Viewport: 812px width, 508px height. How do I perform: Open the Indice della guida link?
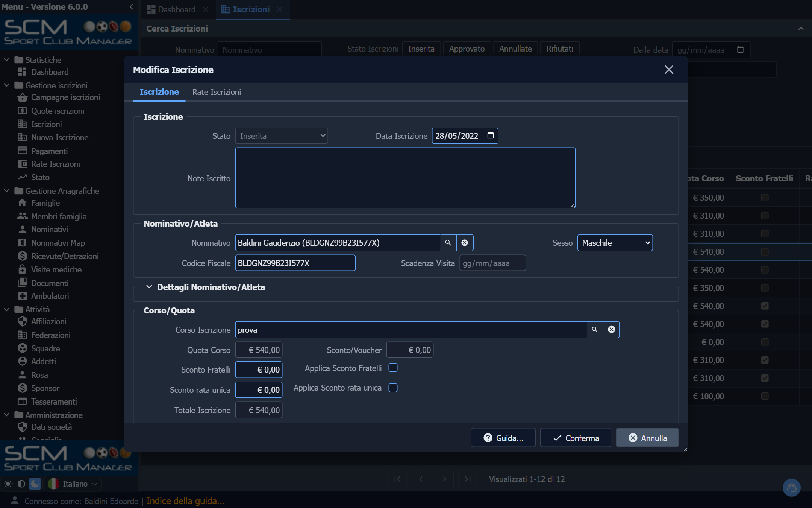(x=185, y=501)
